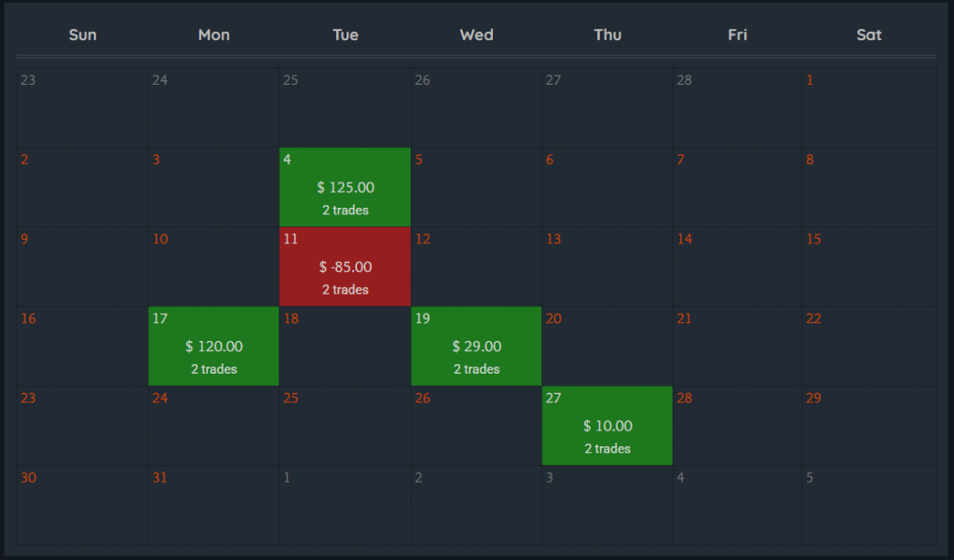Image resolution: width=954 pixels, height=560 pixels.
Task: Select day 31 in the last row
Action: click(213, 505)
